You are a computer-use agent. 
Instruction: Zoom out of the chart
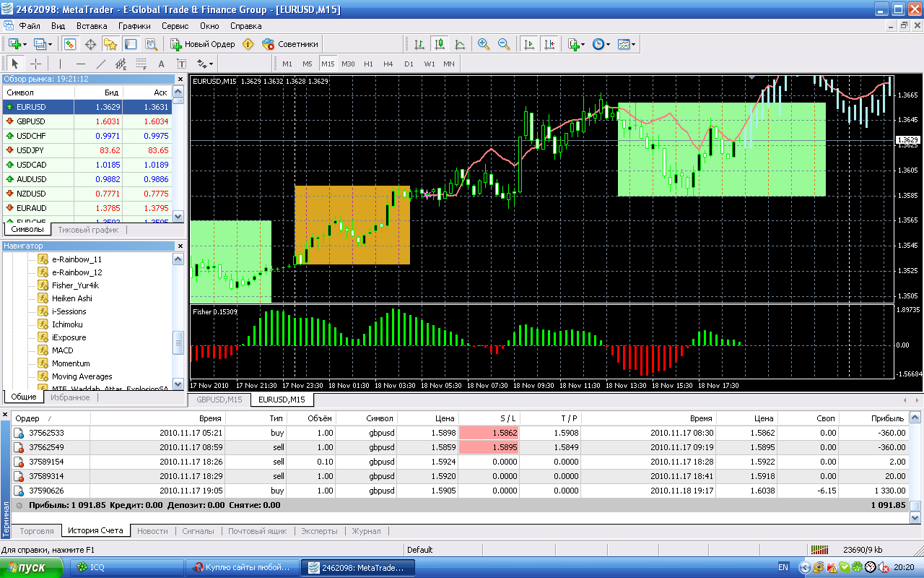pyautogui.click(x=504, y=44)
